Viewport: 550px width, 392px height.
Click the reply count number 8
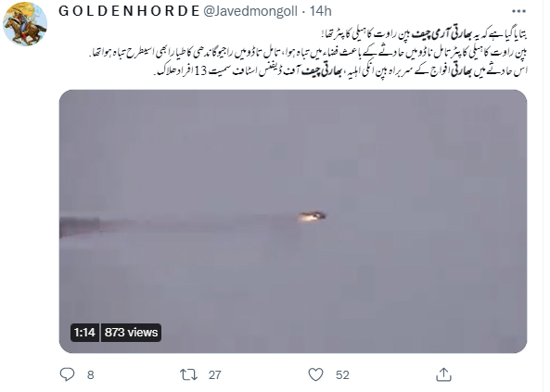(x=91, y=374)
